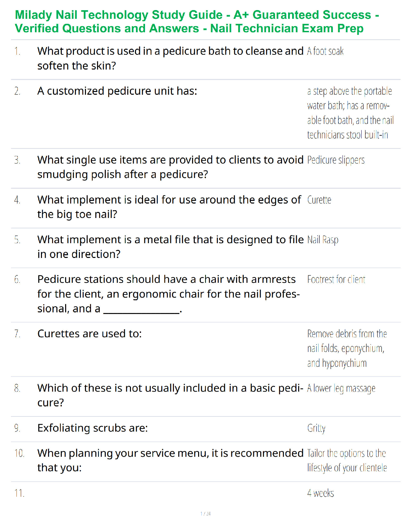Screen dimensions: 411x532
Task: Click question 4 about big toe nail implement
Action: coord(169,207)
